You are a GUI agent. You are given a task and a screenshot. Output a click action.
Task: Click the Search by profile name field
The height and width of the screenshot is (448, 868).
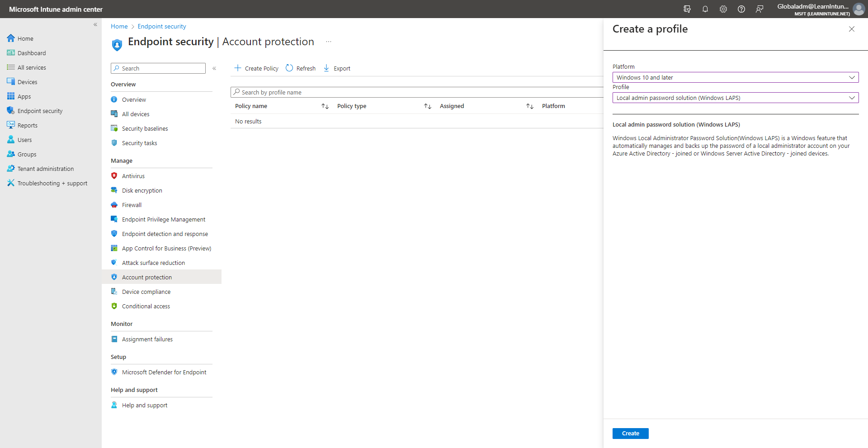(416, 92)
